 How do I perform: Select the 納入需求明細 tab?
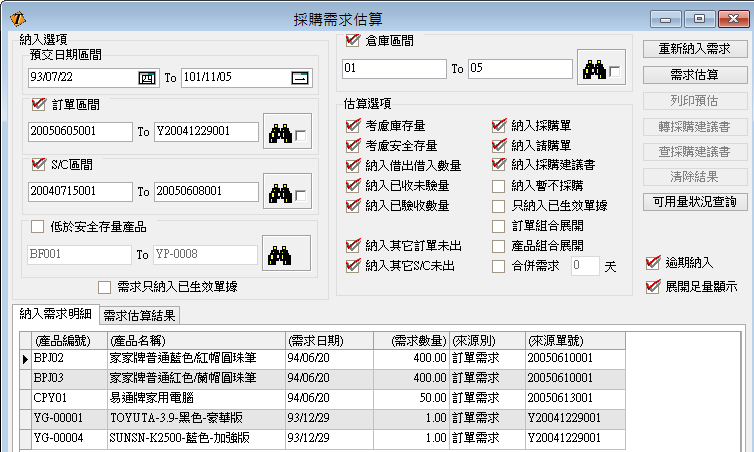[58, 315]
